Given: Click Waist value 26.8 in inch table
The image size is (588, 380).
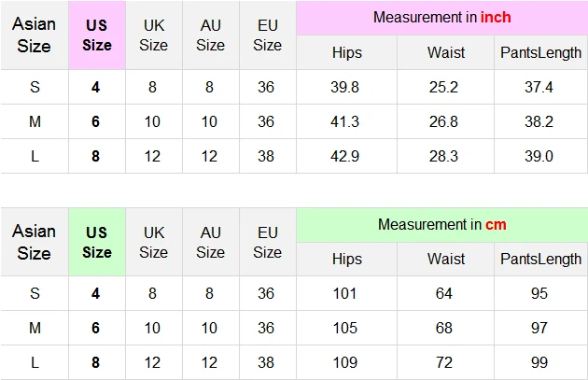Looking at the screenshot, I should point(443,121).
